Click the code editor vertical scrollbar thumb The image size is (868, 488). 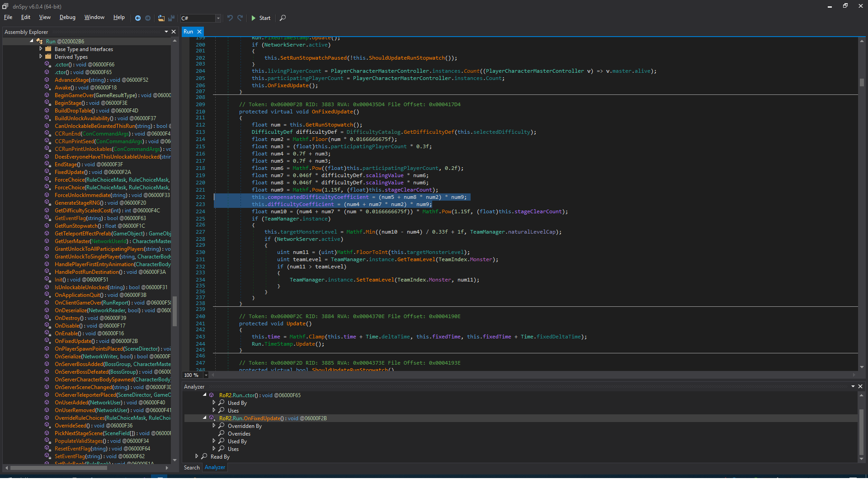click(862, 82)
